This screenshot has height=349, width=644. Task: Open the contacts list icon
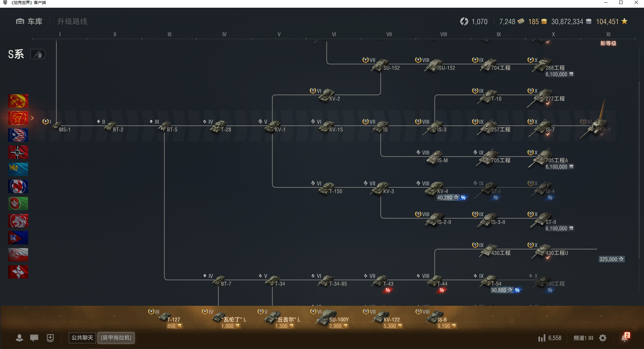19,338
